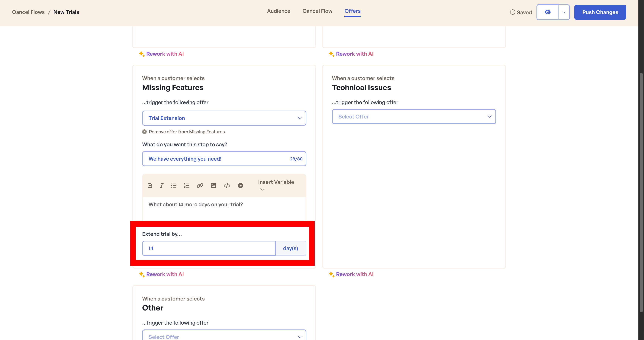This screenshot has height=340, width=644.
Task: Insert a code block
Action: tap(227, 185)
